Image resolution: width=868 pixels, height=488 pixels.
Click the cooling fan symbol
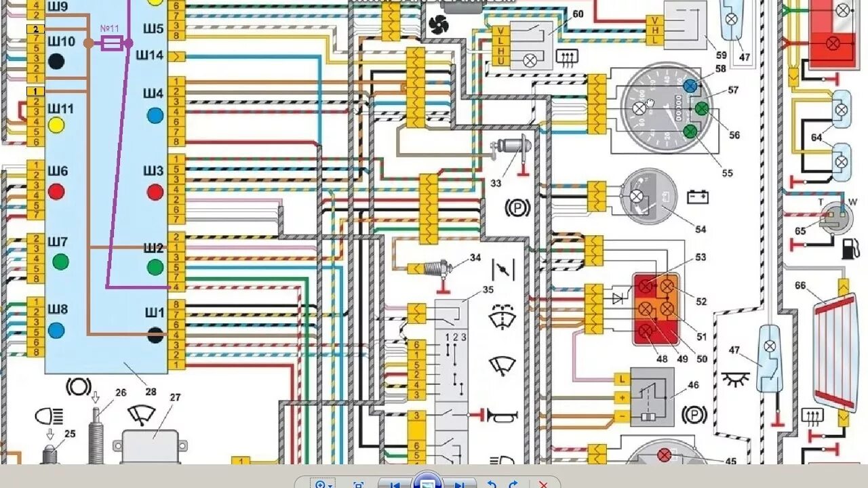pos(439,26)
